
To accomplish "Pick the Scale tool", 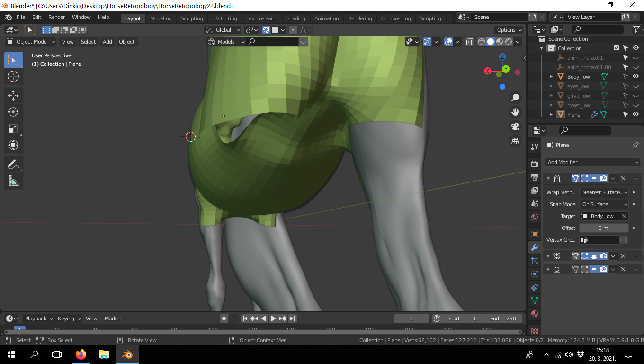I will [x=13, y=128].
